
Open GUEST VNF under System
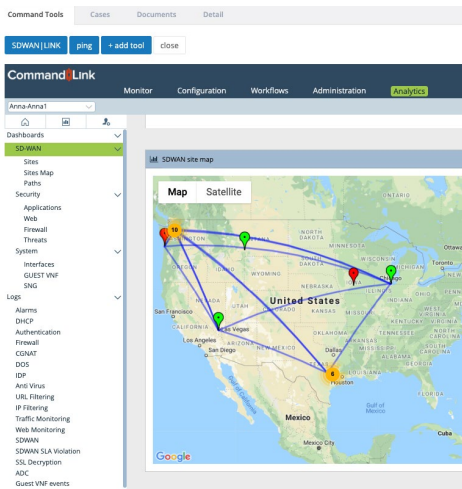pyautogui.click(x=41, y=275)
